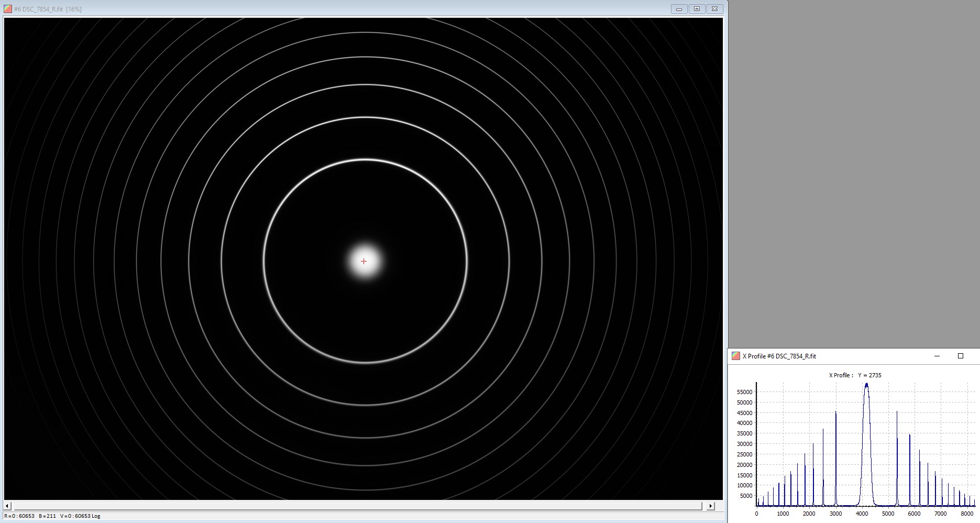Click the brightest innermost ring at its top
980x523 pixels.
[x=366, y=159]
